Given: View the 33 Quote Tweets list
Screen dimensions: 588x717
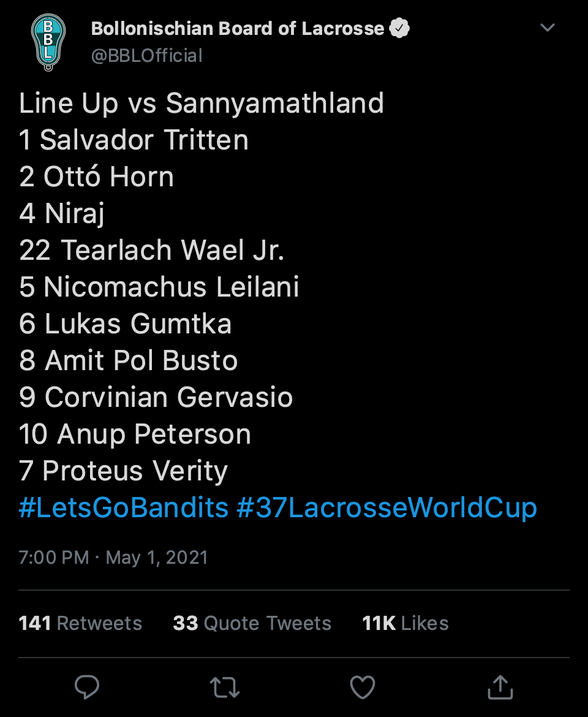Looking at the screenshot, I should pos(252,623).
